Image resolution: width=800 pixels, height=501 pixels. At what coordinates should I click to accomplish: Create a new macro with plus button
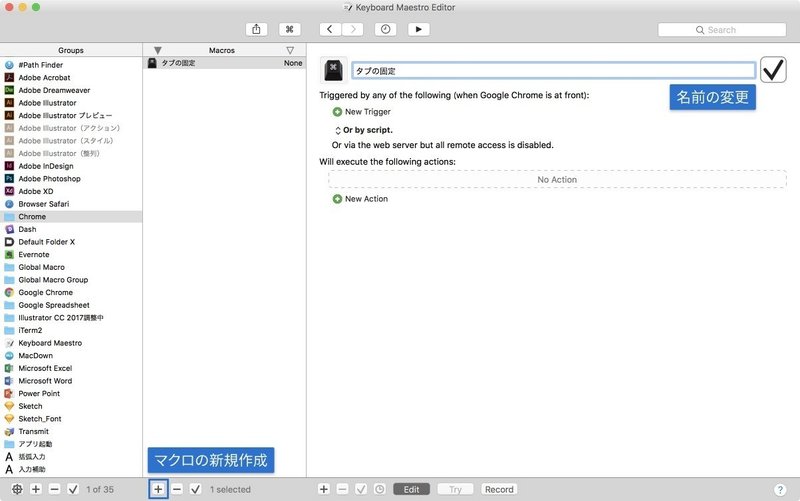click(x=158, y=489)
